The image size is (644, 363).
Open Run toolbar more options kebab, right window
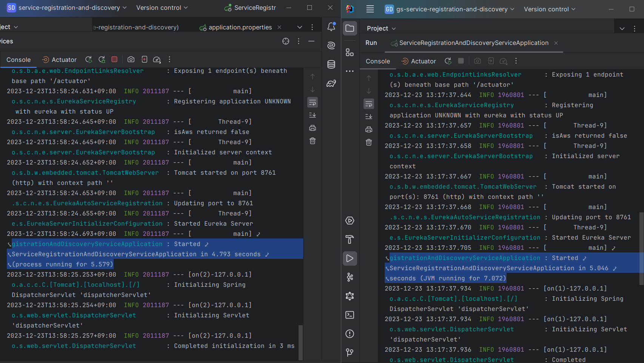tap(516, 61)
